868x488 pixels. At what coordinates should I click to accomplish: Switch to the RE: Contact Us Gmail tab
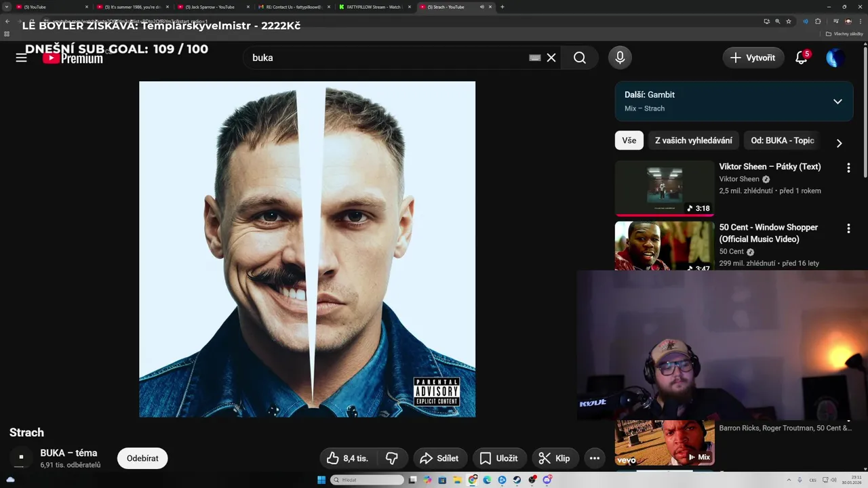click(294, 7)
